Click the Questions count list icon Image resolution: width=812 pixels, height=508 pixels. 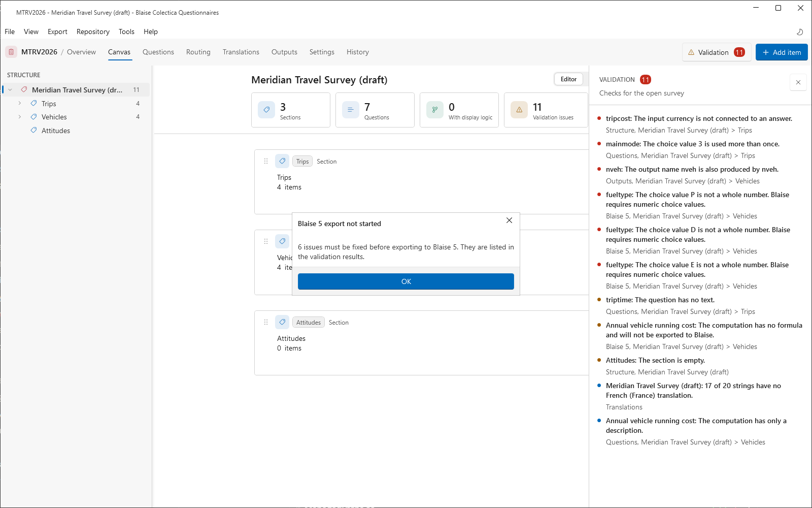pos(351,110)
